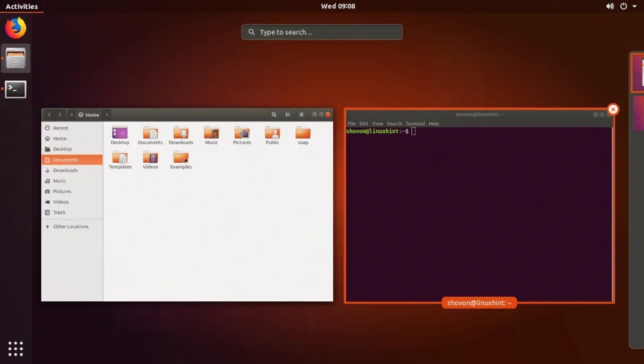
Task: Open View menu in terminal
Action: click(377, 124)
